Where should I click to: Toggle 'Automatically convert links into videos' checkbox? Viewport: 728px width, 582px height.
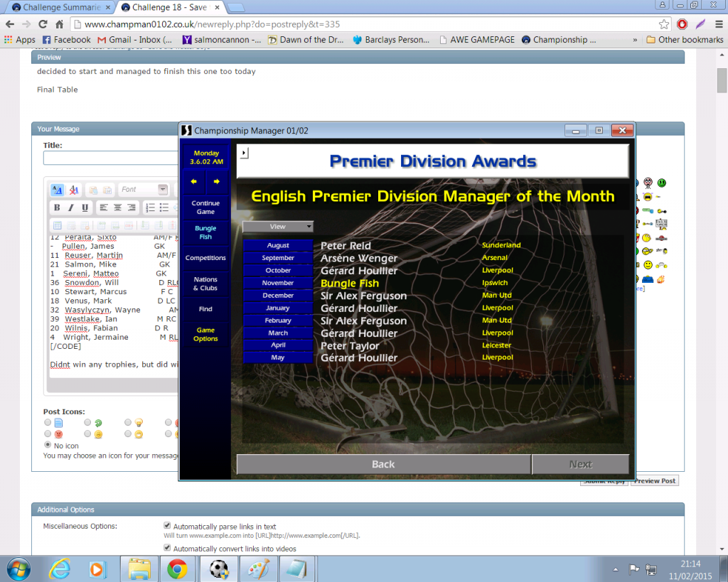pos(167,548)
